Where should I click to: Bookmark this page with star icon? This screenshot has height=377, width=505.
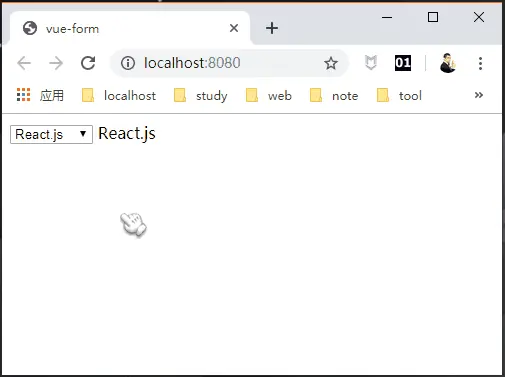coord(331,63)
